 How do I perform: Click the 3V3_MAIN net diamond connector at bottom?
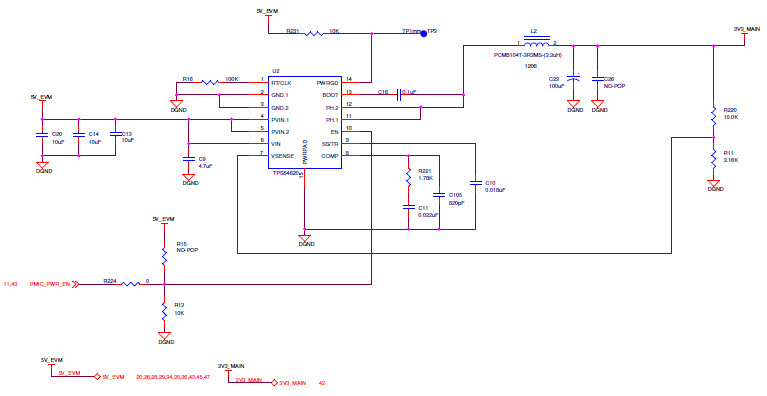[274, 383]
